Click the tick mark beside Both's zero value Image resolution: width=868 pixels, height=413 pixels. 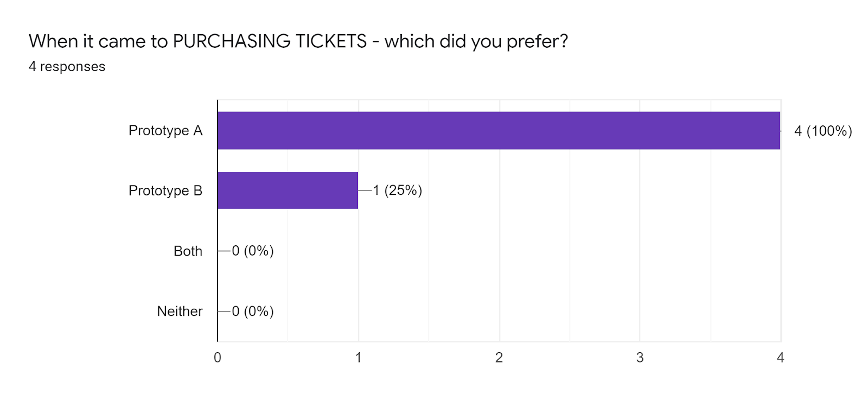[225, 251]
